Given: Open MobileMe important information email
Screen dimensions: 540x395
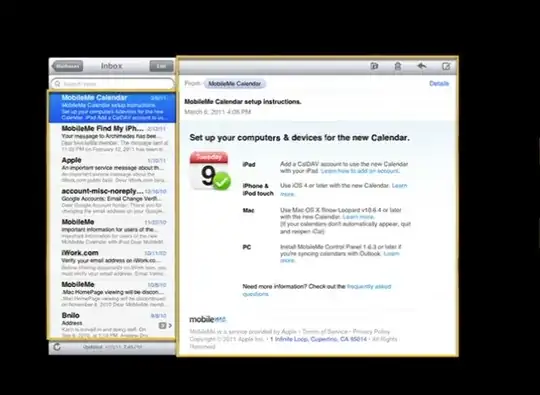Looking at the screenshot, I should click(x=112, y=231).
